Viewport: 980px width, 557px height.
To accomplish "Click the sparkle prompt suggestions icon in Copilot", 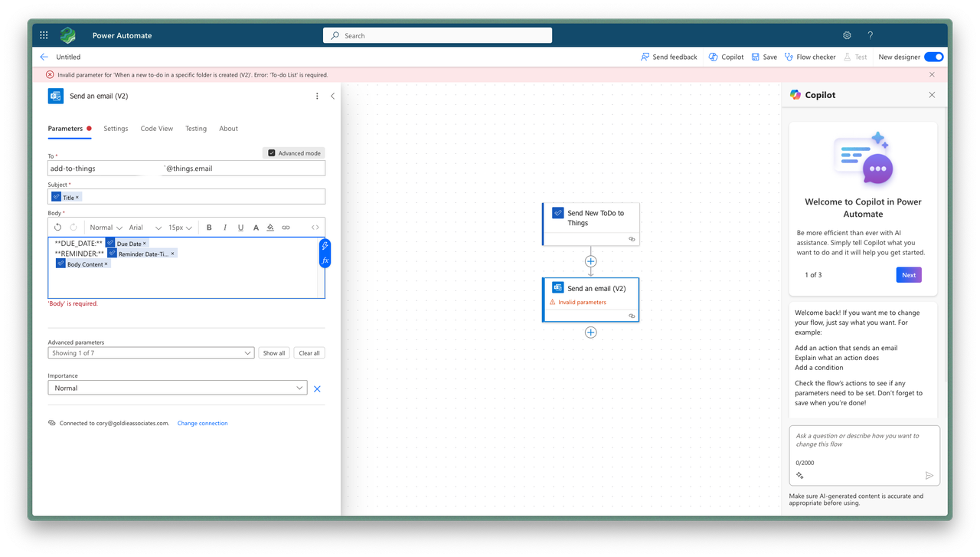I will 800,476.
